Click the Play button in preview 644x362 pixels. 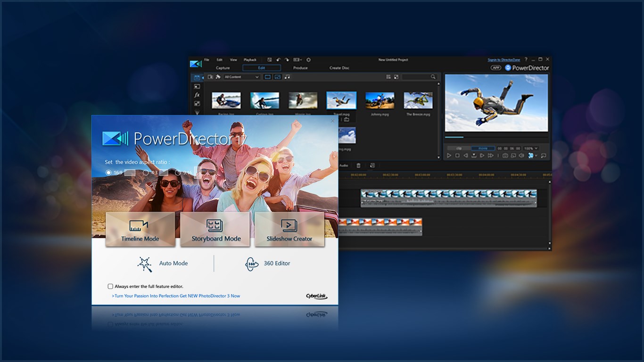click(449, 156)
